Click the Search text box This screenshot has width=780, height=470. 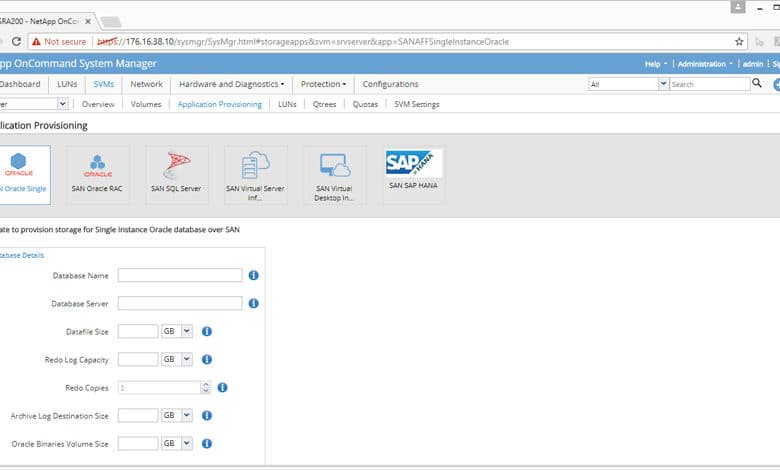point(709,84)
